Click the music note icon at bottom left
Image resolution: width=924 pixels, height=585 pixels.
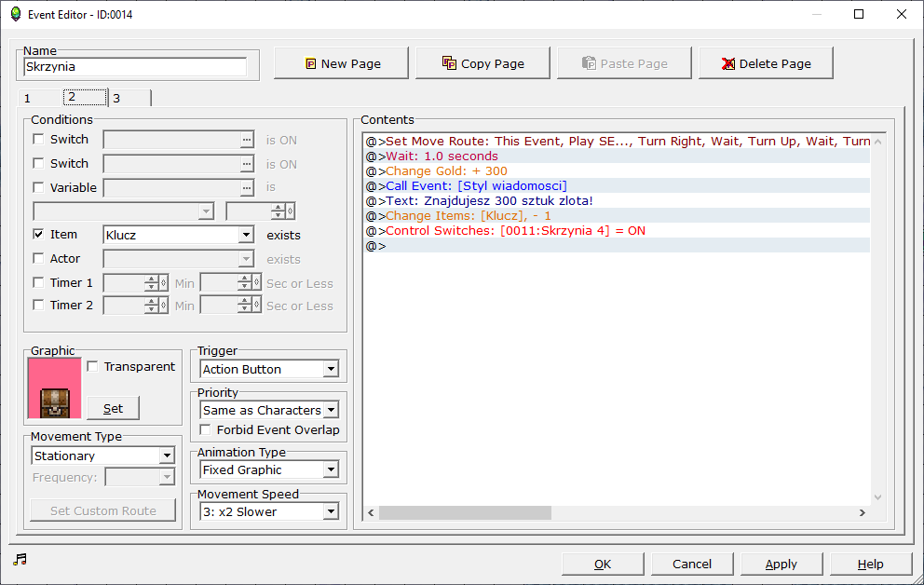20,559
